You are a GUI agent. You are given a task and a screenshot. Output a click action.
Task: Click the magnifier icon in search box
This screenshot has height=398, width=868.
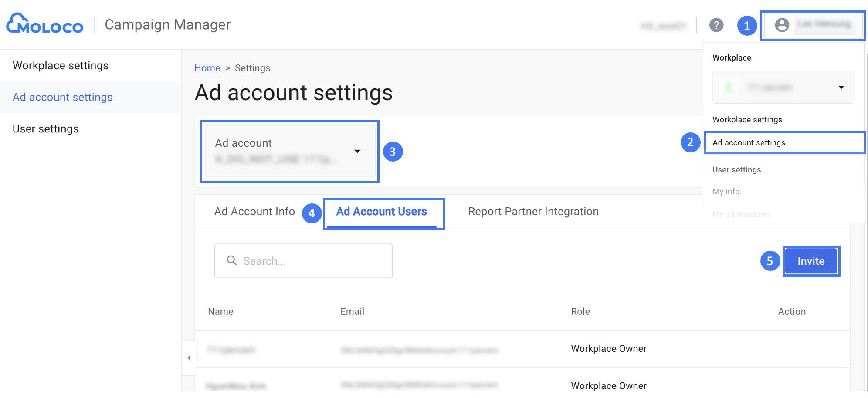pos(232,260)
